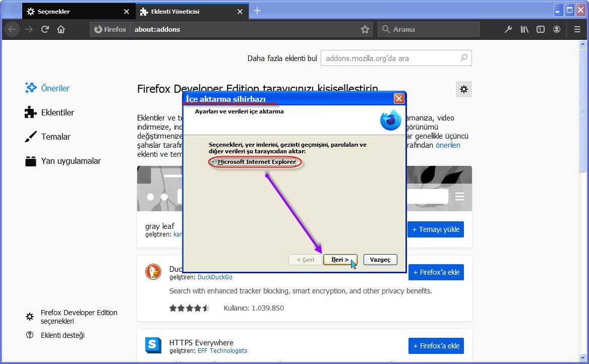Screen dimensions: 589x364
Task: Click the gray leaf theme name
Action: (160, 226)
